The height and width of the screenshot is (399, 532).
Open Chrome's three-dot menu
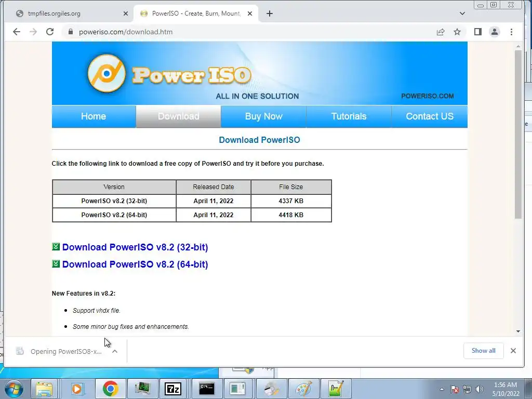(511, 32)
